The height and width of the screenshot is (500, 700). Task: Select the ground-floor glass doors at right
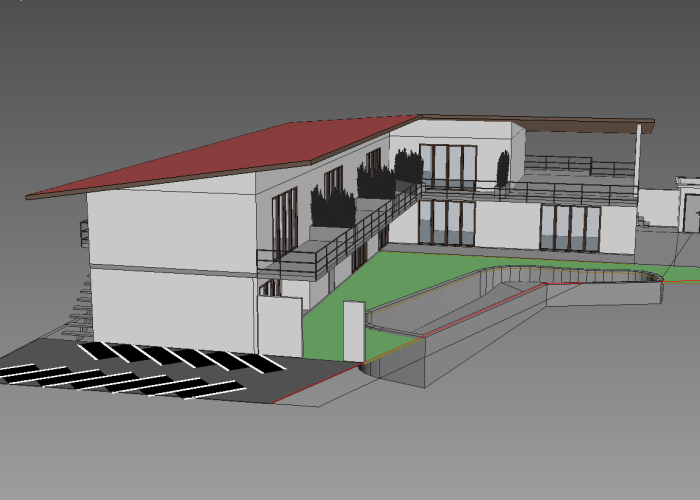[570, 229]
